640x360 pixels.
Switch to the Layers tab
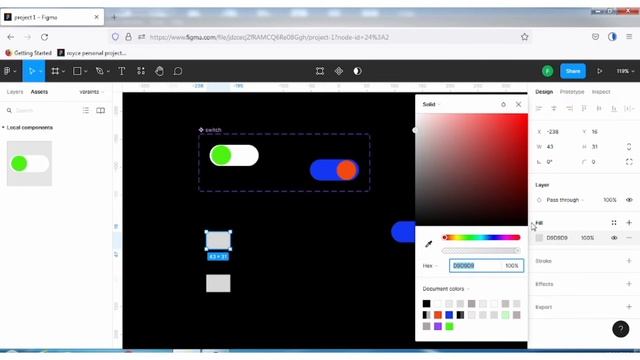click(15, 92)
